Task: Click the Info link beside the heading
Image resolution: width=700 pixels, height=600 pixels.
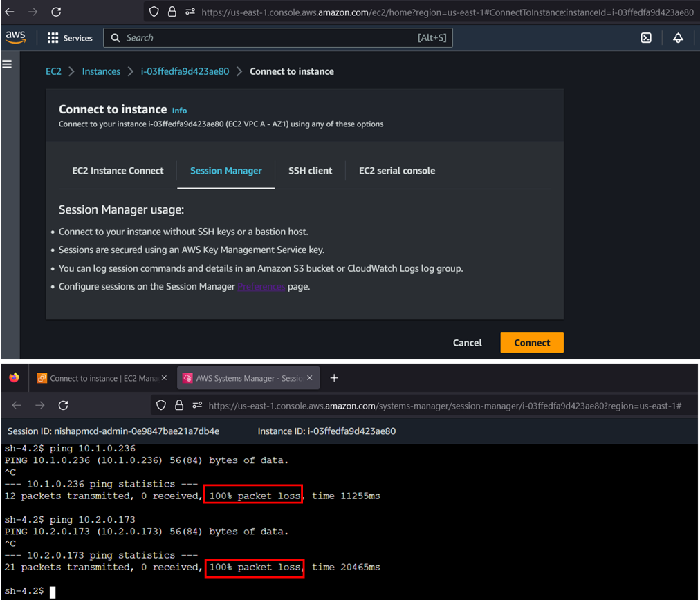Action: pyautogui.click(x=179, y=111)
